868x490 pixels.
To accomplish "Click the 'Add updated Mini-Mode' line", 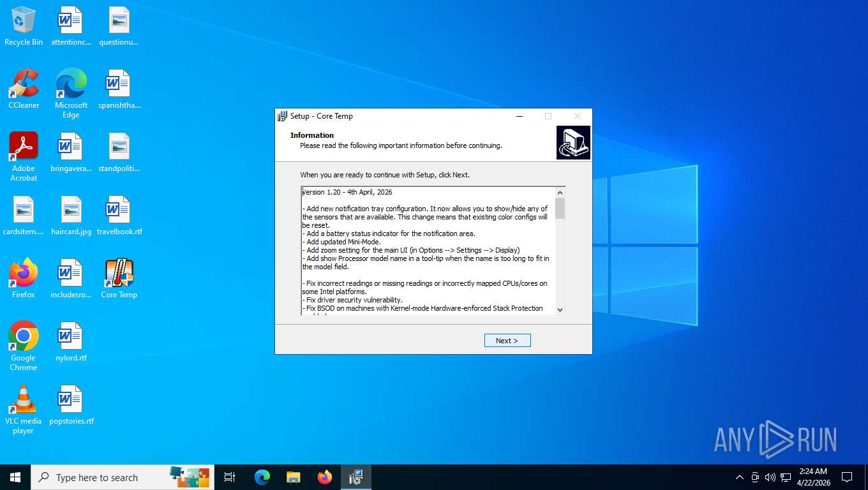I will [x=341, y=242].
